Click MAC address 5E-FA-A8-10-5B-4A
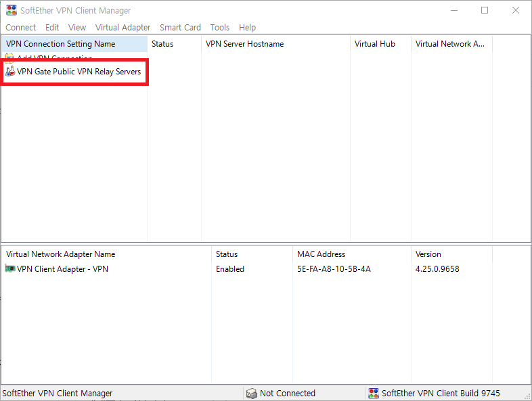Viewport: 532px width, 401px height. click(334, 269)
